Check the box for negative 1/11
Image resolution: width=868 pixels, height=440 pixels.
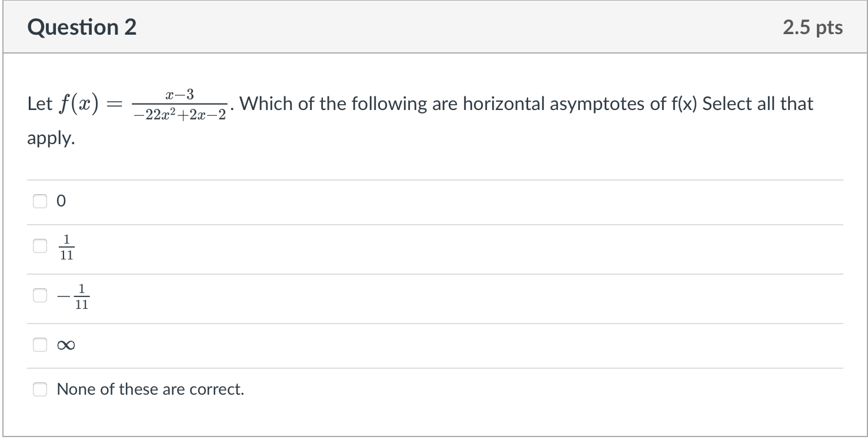(39, 296)
